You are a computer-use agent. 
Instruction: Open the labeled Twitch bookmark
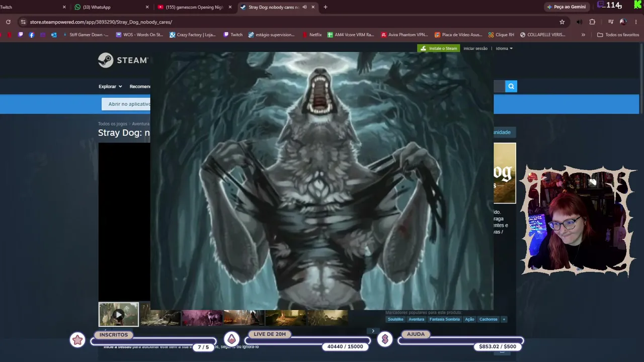pos(233,35)
